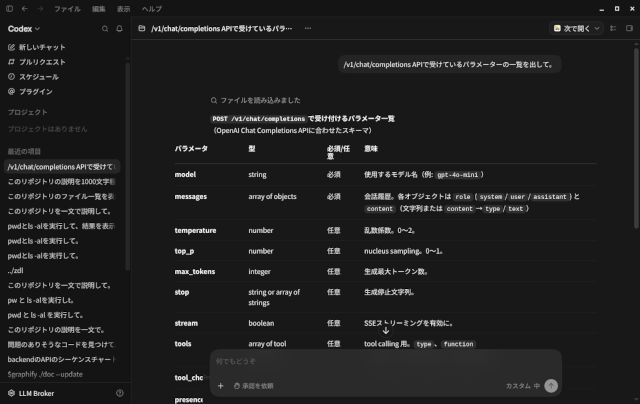The height and width of the screenshot is (404, 640).
Task: Click the POST /v1/chat/completions code heading
Action: 258,119
